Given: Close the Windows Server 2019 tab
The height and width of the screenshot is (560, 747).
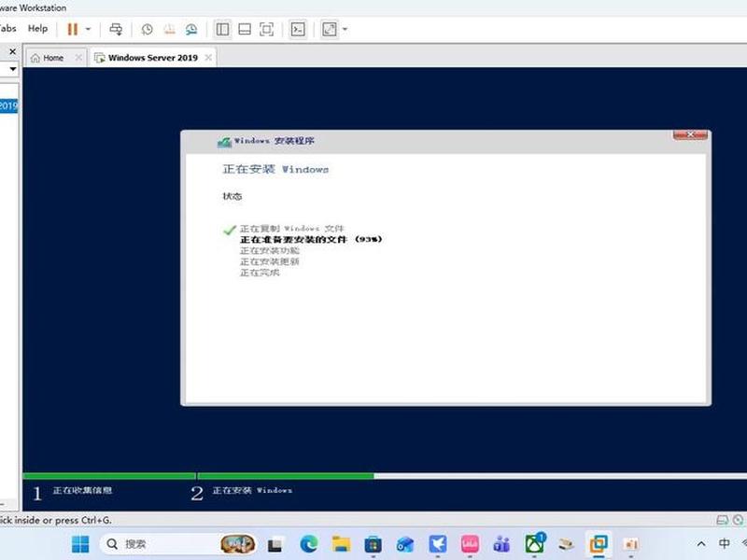Looking at the screenshot, I should click(x=208, y=58).
